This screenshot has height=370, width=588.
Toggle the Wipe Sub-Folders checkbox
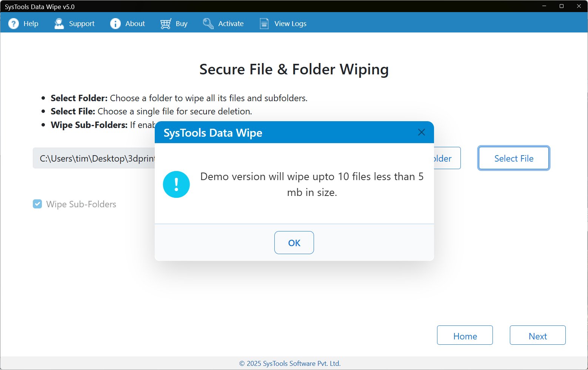tap(37, 204)
